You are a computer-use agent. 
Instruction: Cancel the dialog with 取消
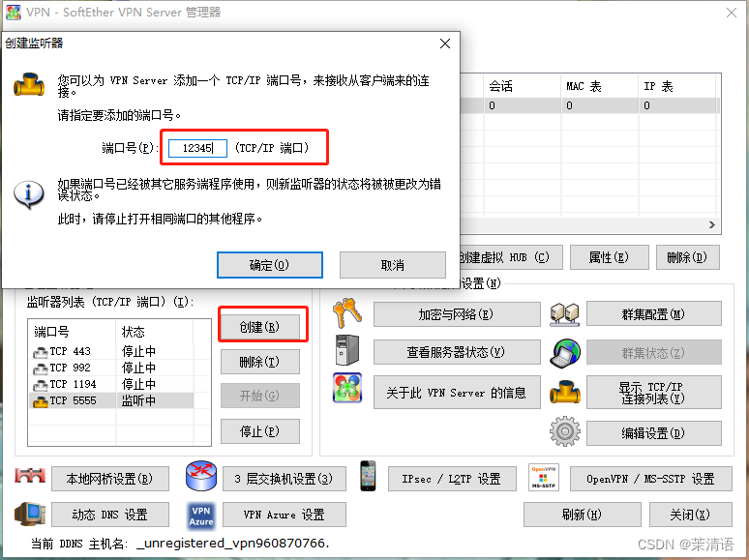tap(393, 265)
